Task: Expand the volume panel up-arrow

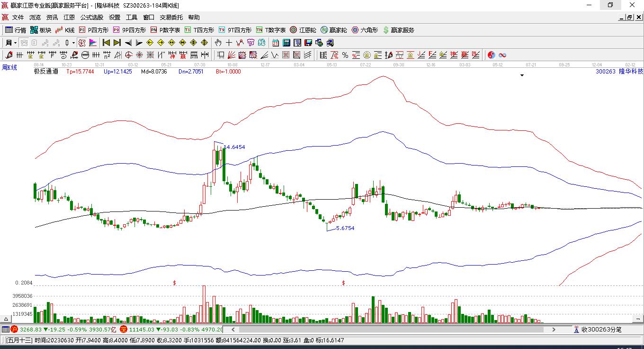Action: tap(6, 319)
